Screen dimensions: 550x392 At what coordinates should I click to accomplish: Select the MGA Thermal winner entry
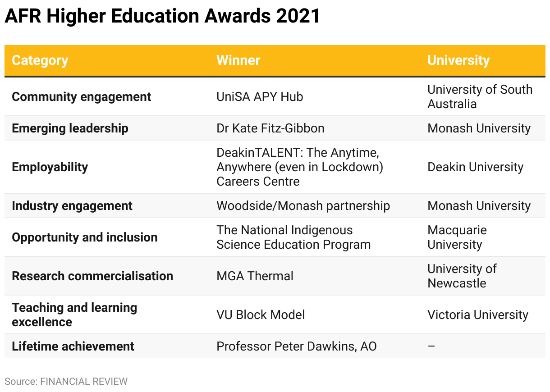[255, 276]
